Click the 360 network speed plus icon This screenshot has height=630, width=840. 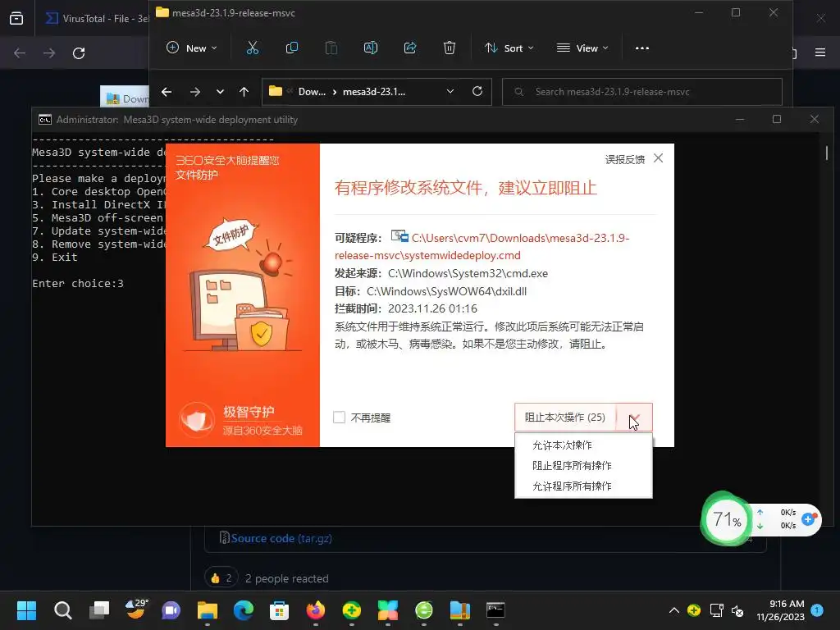click(808, 518)
